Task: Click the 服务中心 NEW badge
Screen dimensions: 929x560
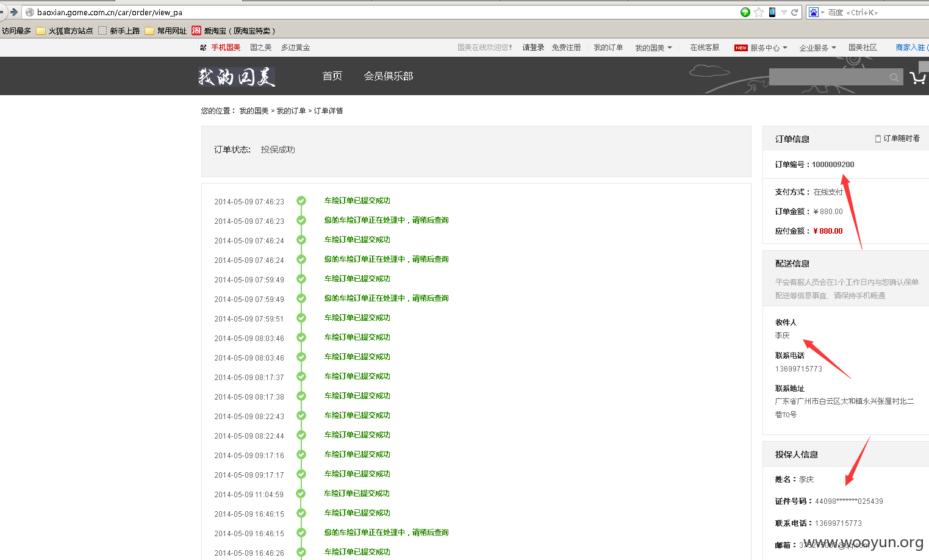Action: 741,48
